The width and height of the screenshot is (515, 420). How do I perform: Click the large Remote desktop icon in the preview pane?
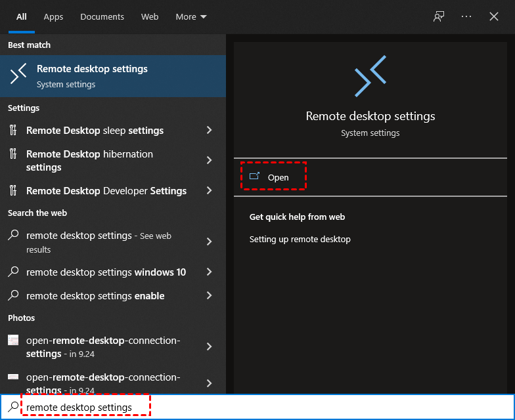point(370,76)
